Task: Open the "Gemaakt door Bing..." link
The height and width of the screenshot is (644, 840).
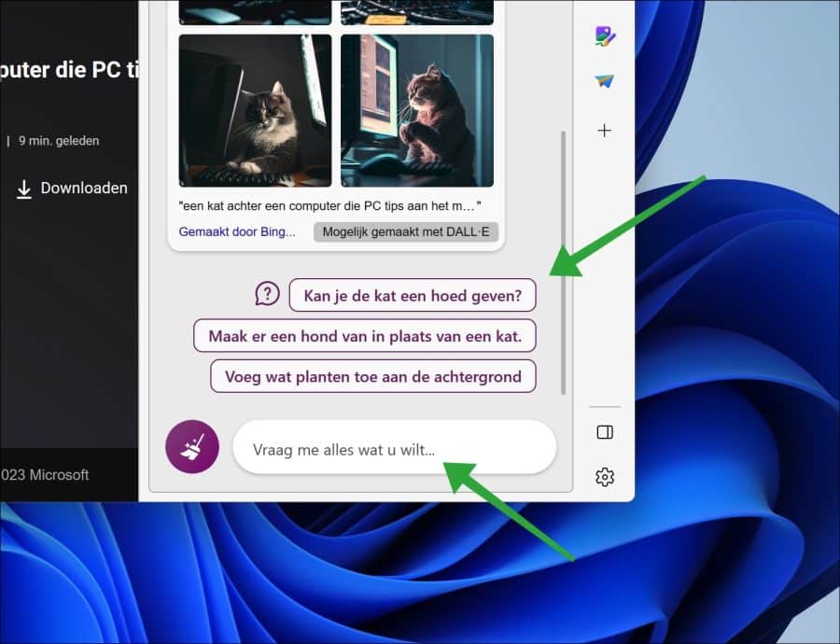Action: [237, 232]
